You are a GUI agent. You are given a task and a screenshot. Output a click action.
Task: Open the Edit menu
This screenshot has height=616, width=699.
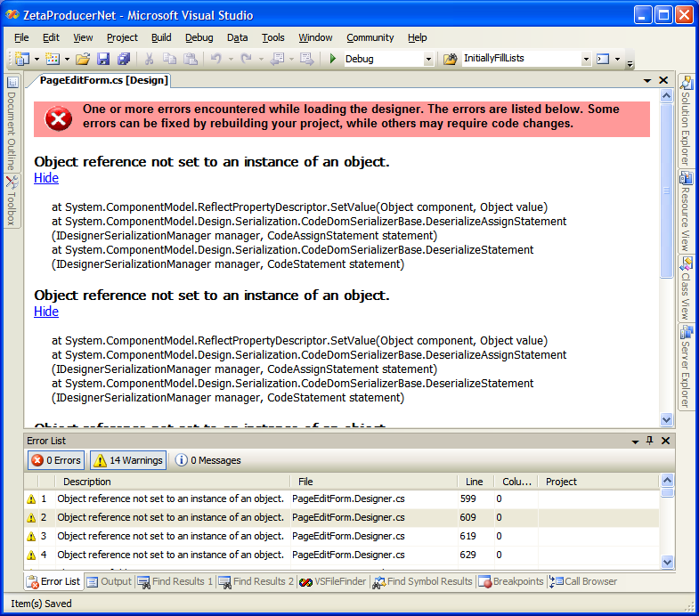pyautogui.click(x=51, y=38)
